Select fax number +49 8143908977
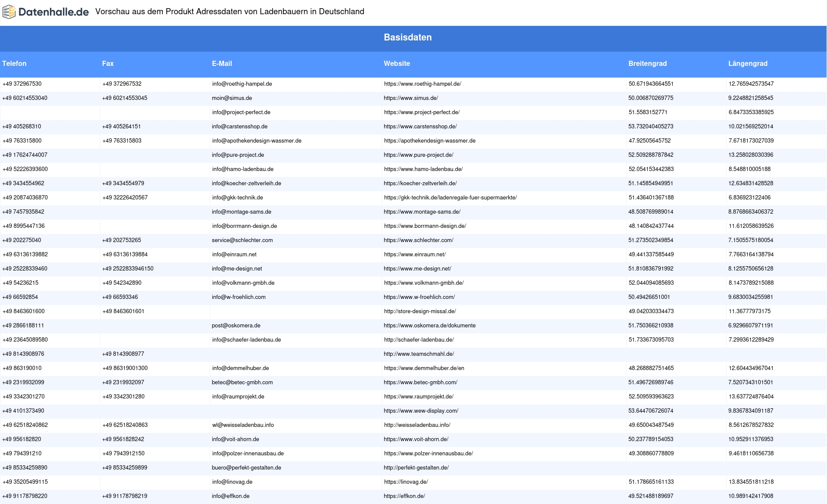The width and height of the screenshot is (827, 504). point(123,354)
